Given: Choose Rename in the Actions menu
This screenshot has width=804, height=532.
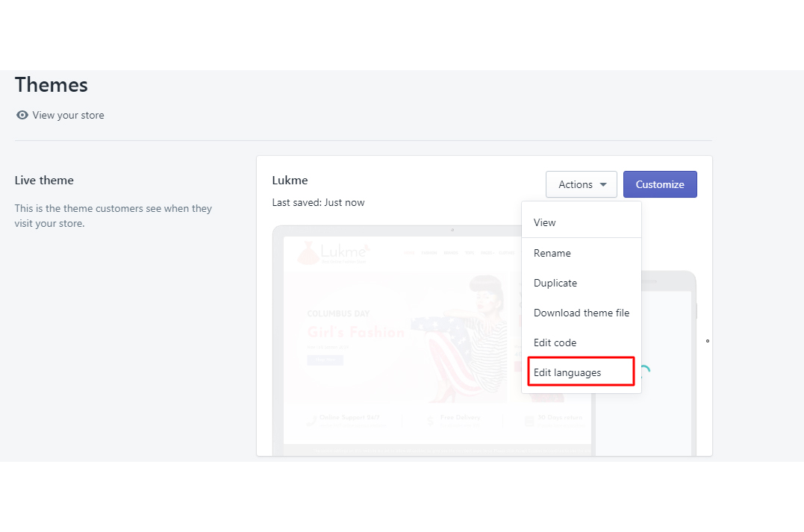Looking at the screenshot, I should point(552,253).
